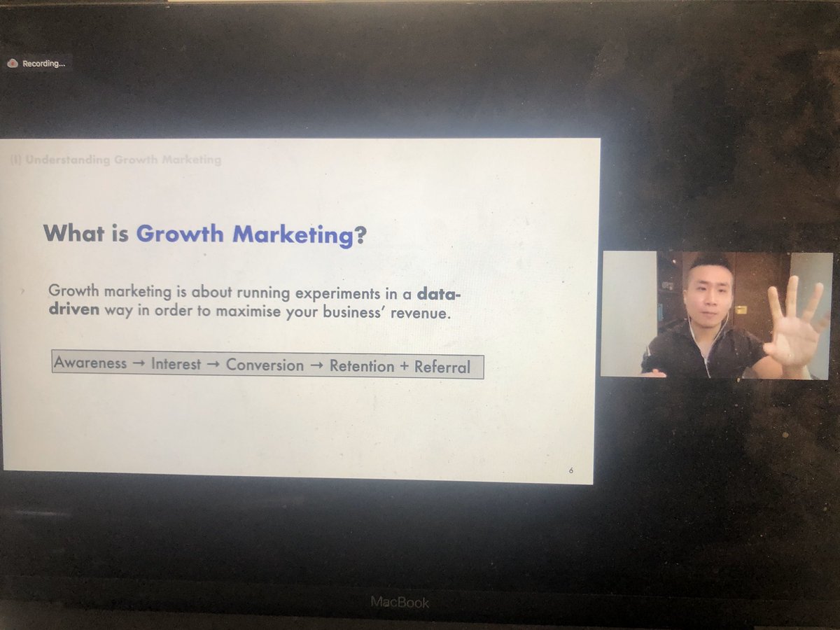Click the word 'Conversion' in funnel box
Viewport: 840px width, 630px height.
265,365
